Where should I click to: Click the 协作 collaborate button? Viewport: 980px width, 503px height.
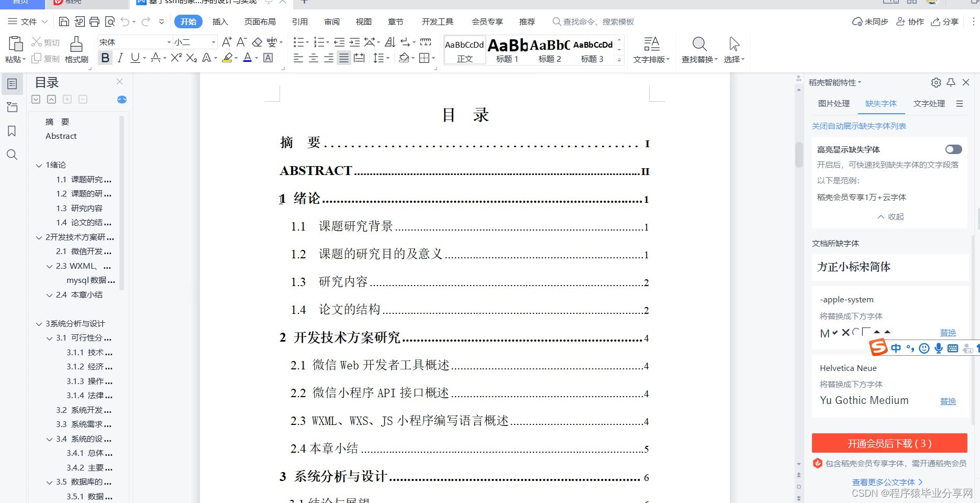(910, 21)
